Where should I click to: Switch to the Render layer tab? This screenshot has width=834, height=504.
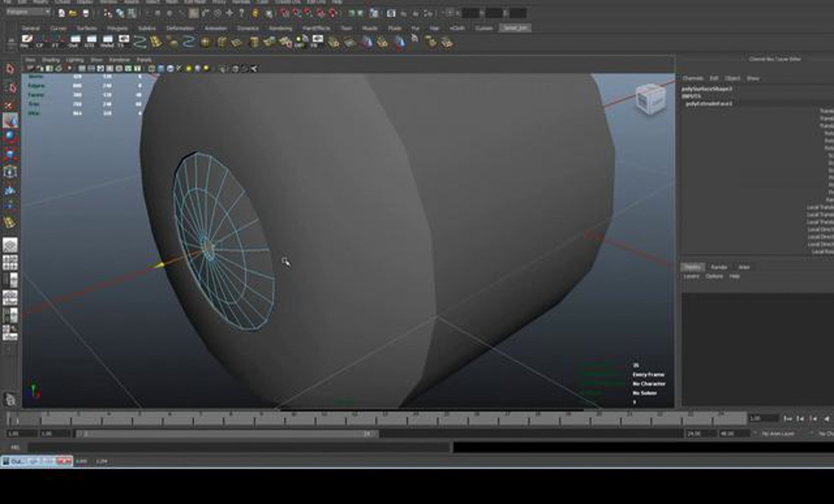719,267
